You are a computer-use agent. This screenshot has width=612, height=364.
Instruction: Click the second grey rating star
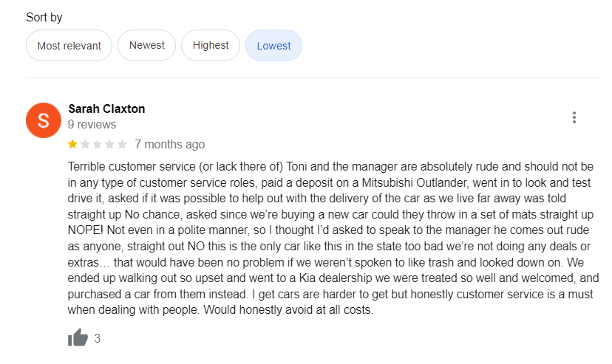tap(85, 144)
